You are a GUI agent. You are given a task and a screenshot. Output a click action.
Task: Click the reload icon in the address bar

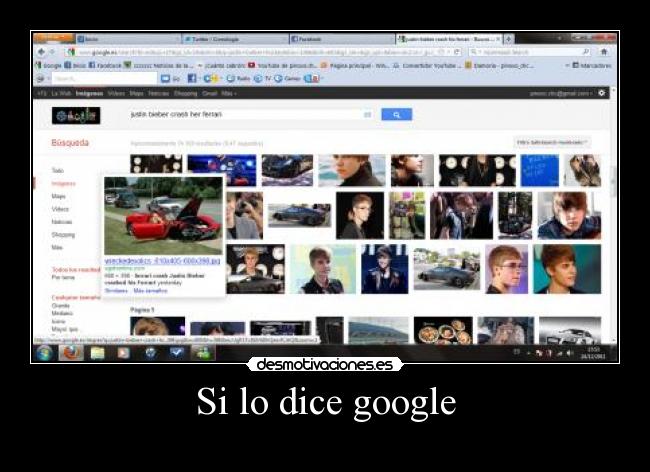pos(457,52)
